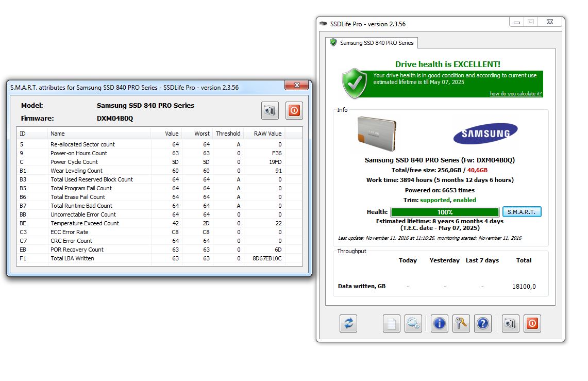588x381 pixels.
Task: Click red power icon in S.M.A.R.T. window
Action: [294, 110]
